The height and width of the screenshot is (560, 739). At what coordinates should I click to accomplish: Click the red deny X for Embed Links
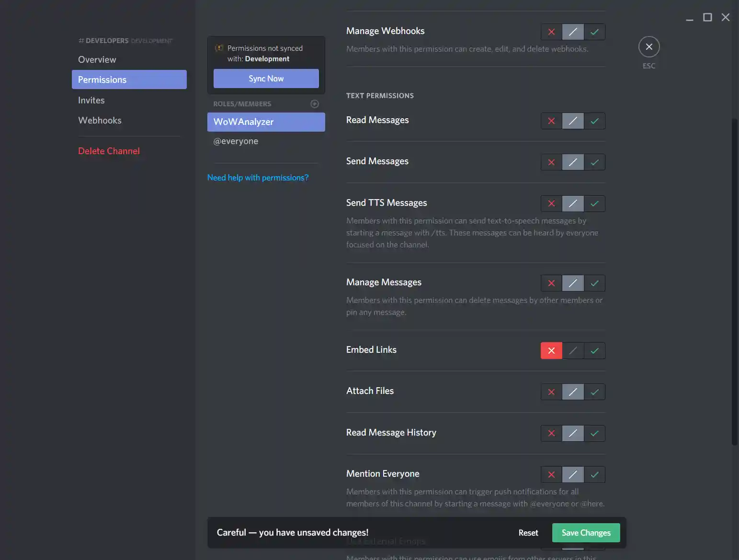[x=551, y=351]
